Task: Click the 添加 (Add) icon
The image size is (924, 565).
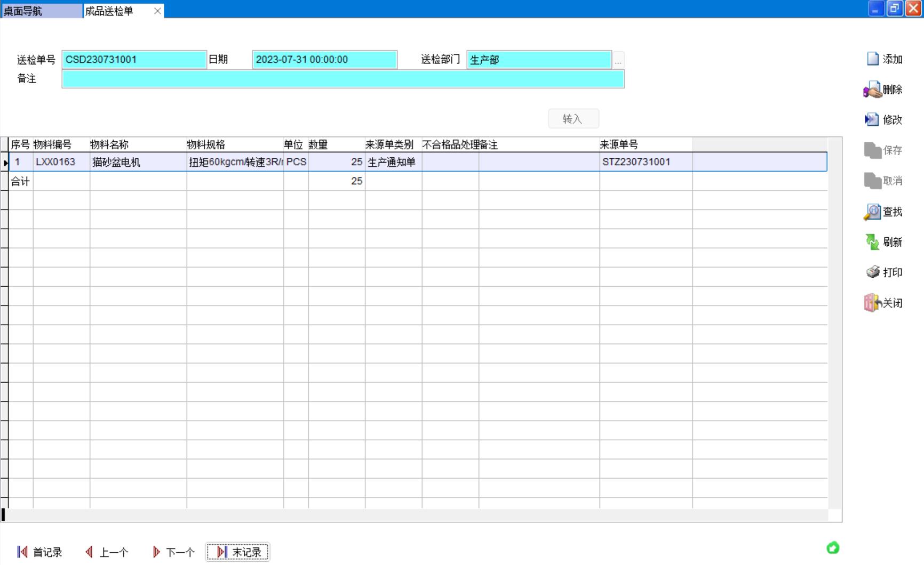Action: (873, 59)
